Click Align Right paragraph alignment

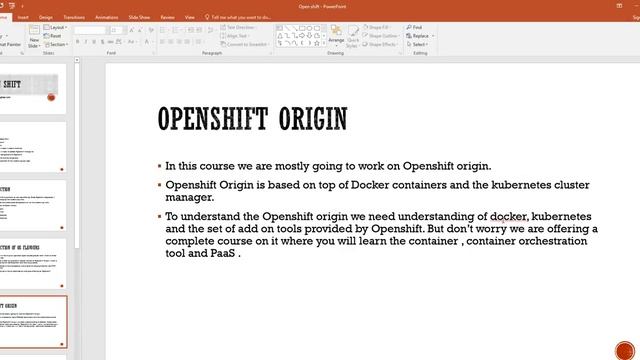[x=179, y=42]
